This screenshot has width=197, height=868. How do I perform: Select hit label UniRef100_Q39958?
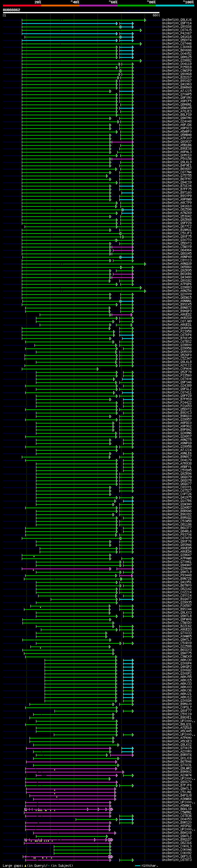pos(177,446)
